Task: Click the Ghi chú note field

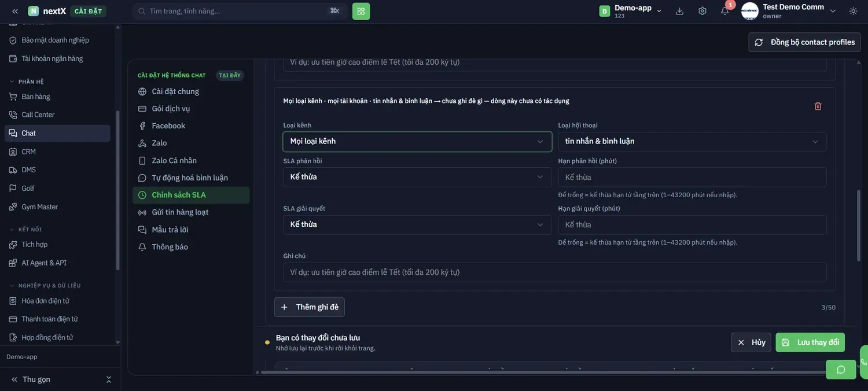Action: [554, 272]
